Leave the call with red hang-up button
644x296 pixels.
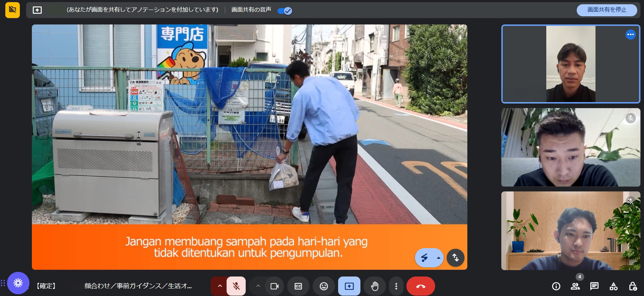coord(421,286)
